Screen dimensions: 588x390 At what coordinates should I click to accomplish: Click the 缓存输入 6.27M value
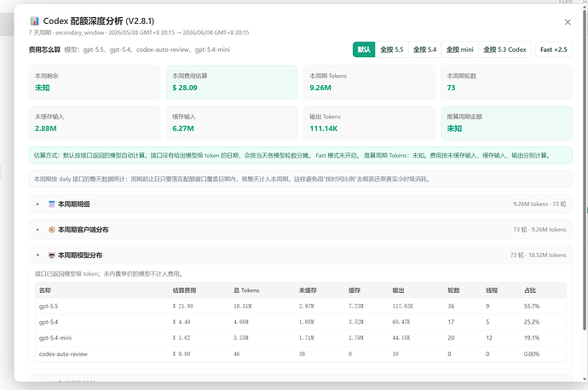183,129
